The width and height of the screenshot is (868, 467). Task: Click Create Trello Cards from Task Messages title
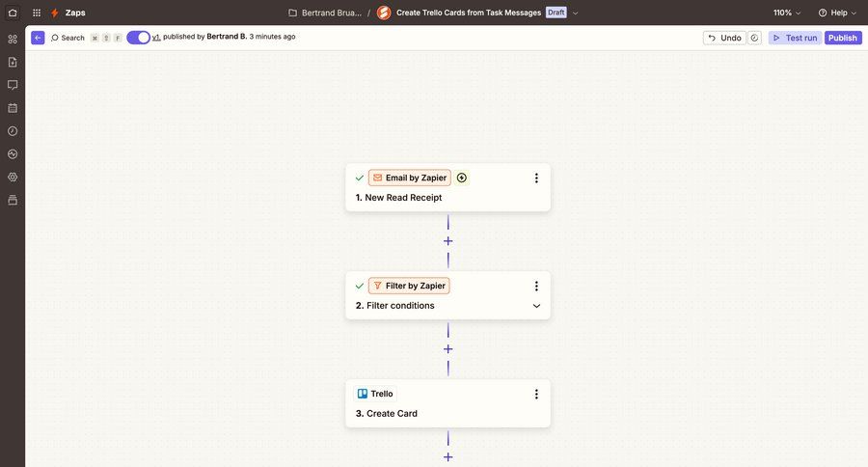click(469, 13)
